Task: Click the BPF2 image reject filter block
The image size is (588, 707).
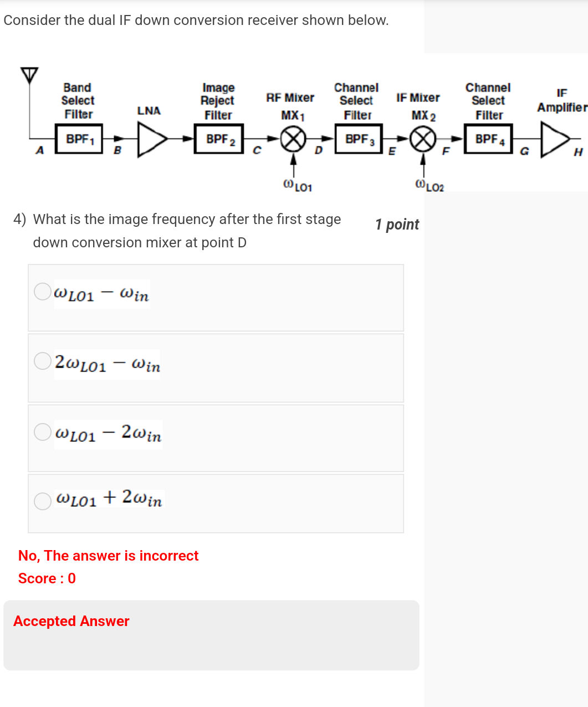Action: tap(219, 140)
